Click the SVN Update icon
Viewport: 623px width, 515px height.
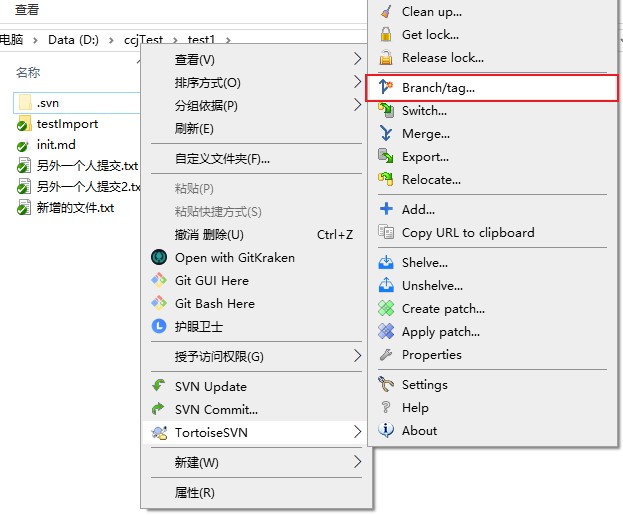[x=158, y=386]
